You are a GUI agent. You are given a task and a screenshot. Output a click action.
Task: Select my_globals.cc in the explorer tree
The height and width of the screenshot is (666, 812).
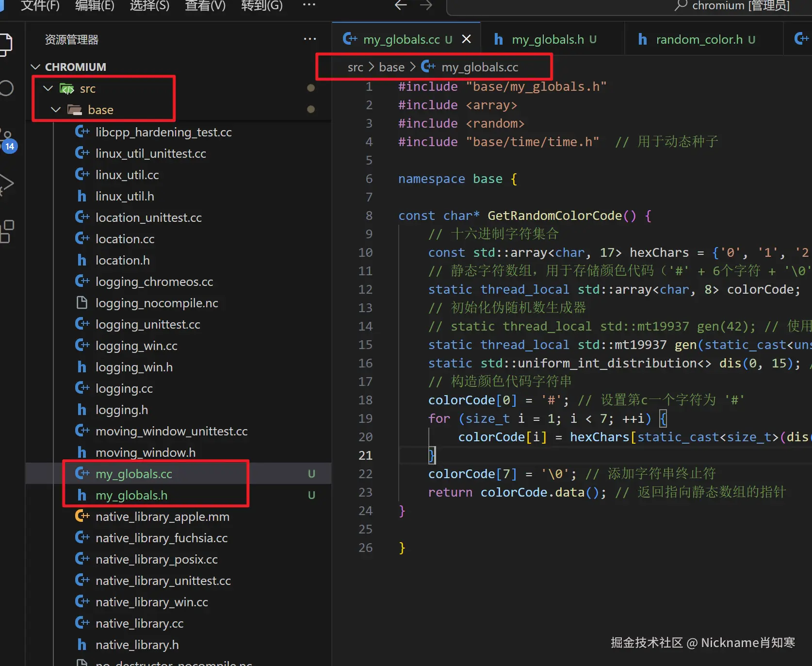[x=134, y=474]
